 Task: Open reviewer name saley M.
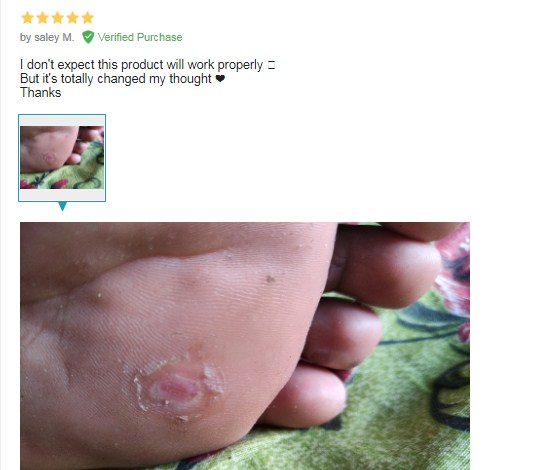54,37
